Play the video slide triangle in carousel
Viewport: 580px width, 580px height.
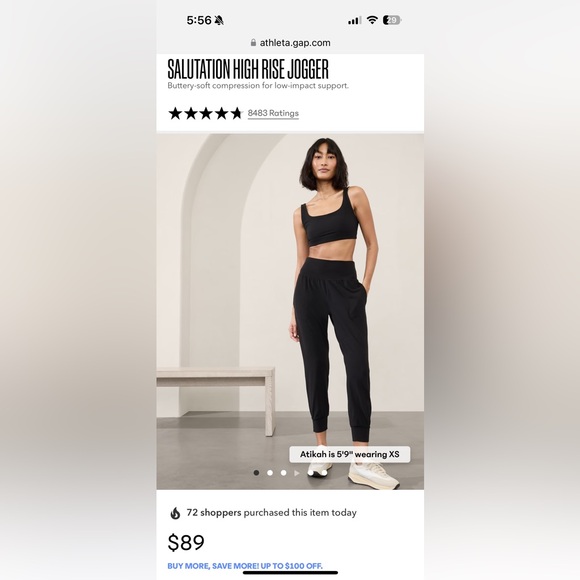(297, 473)
